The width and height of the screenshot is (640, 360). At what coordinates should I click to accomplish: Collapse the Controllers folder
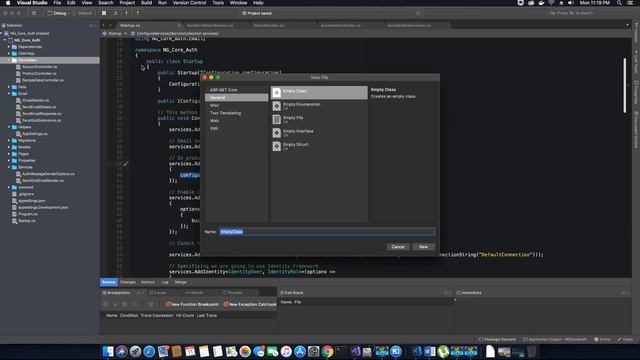(9, 60)
